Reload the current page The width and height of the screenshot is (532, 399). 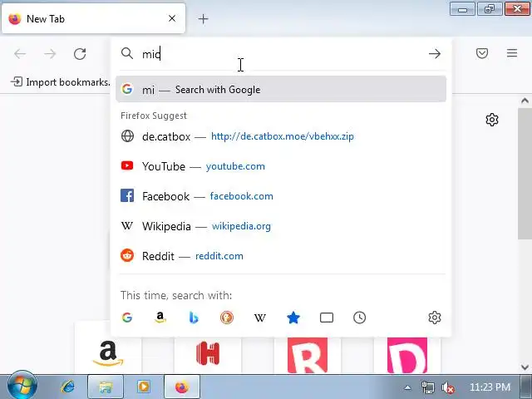(x=80, y=53)
